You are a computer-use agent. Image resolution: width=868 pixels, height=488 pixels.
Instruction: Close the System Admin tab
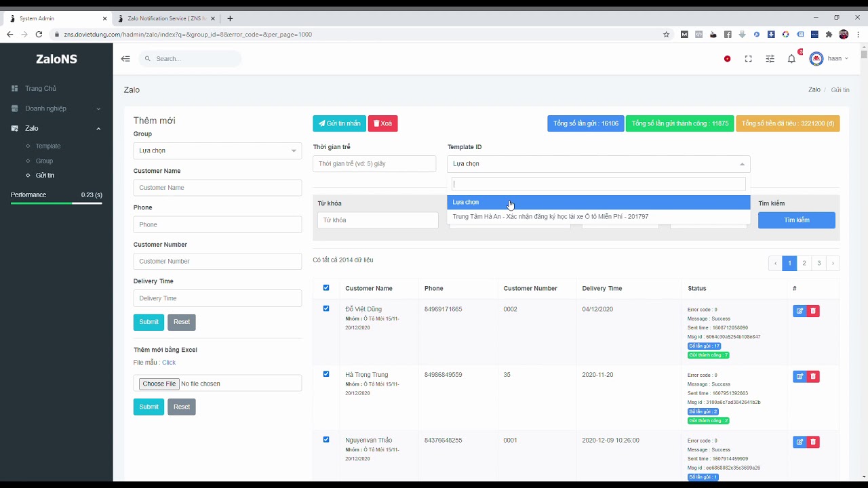click(x=104, y=18)
